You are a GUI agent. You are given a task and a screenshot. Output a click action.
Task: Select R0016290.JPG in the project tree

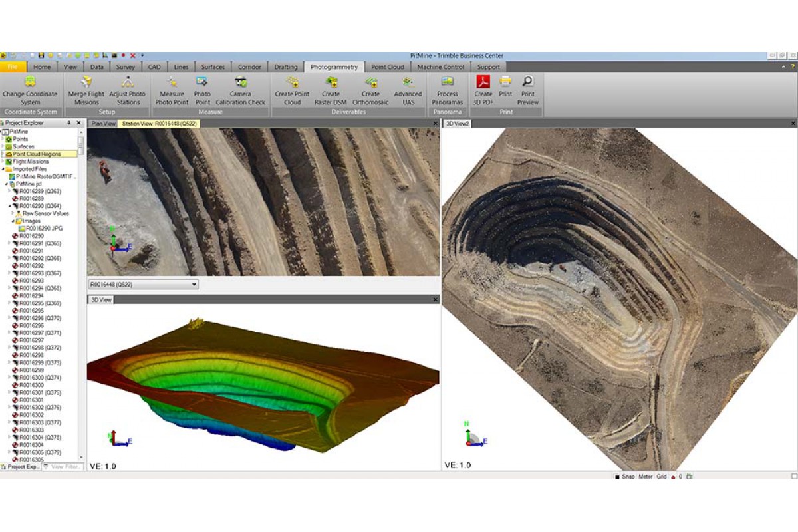pyautogui.click(x=43, y=228)
